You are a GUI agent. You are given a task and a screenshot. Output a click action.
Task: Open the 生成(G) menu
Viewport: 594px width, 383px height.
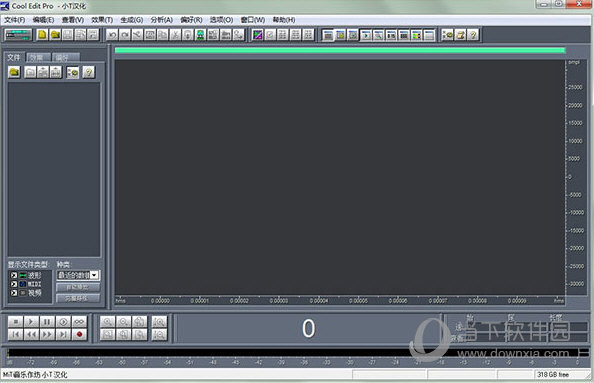coord(131,20)
